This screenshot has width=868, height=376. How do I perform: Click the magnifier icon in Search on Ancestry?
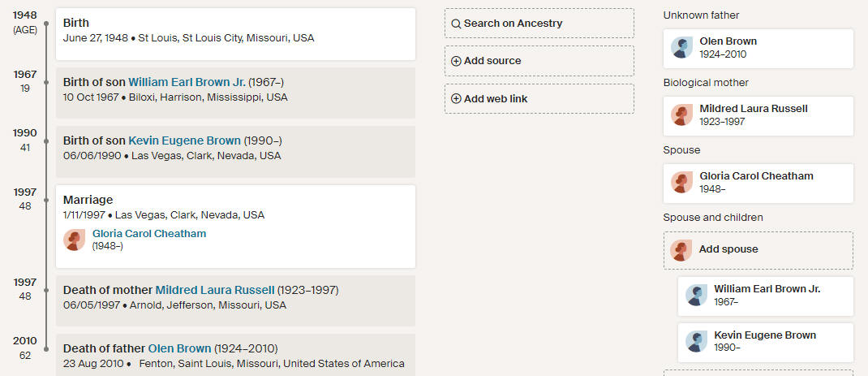(456, 24)
